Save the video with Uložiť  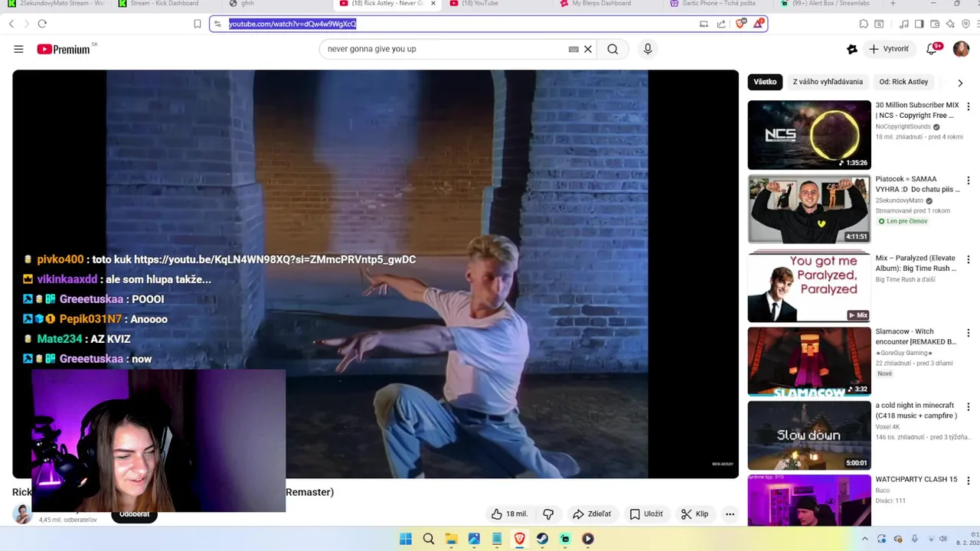pos(646,514)
